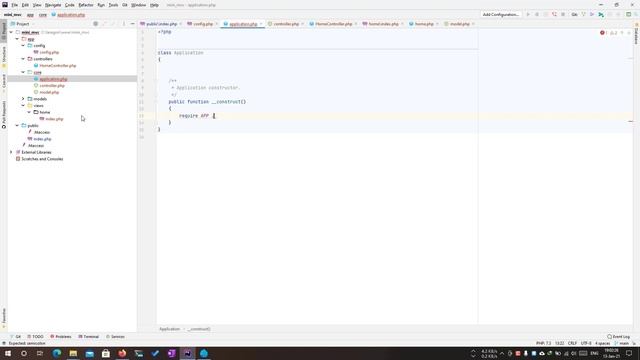
Task: Click the CRLF line separator status widget
Action: [572, 343]
